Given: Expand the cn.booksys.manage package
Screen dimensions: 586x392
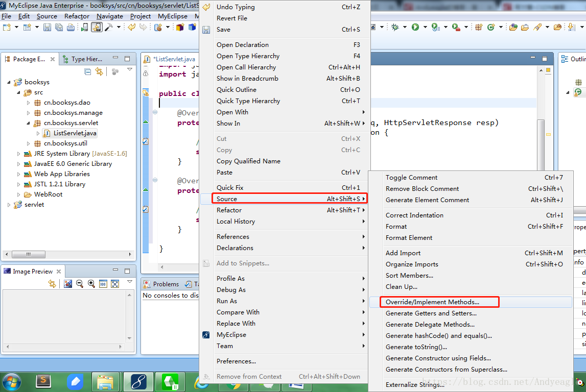Looking at the screenshot, I should (29, 113).
